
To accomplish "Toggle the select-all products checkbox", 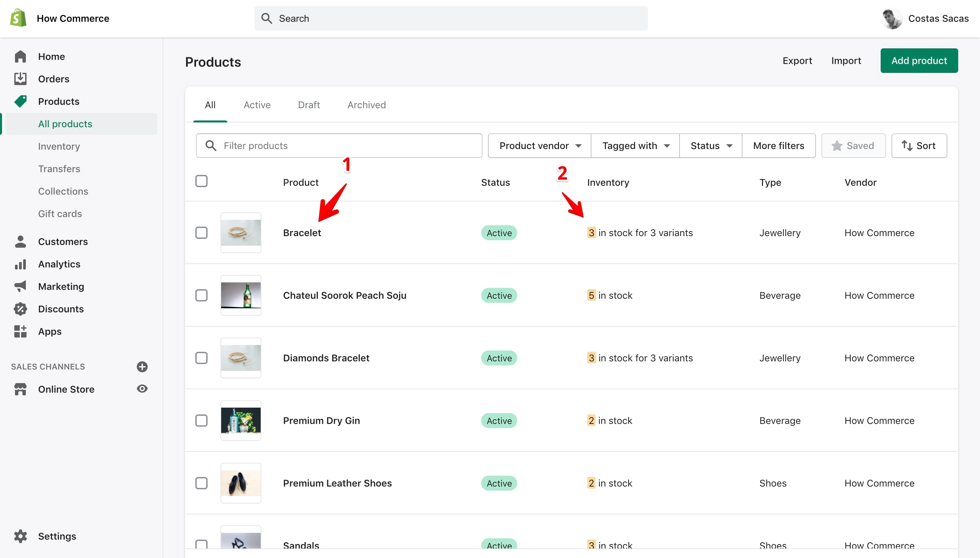I will (x=201, y=181).
